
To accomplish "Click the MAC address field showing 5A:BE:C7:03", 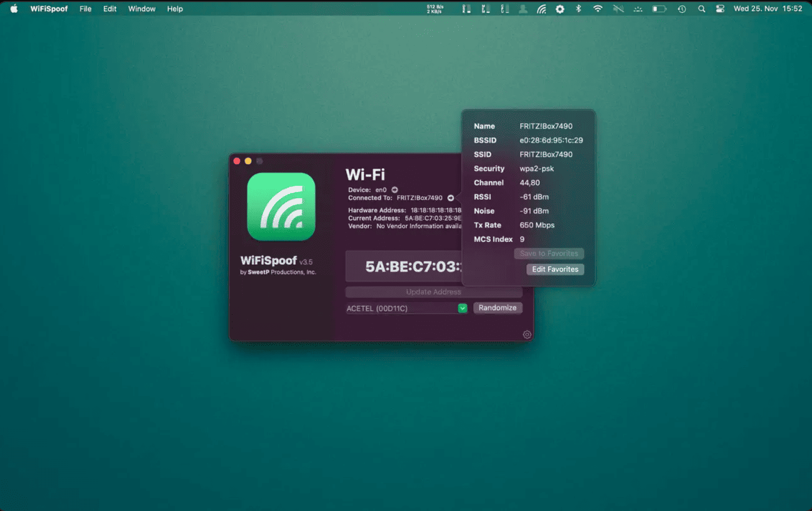I will point(403,266).
